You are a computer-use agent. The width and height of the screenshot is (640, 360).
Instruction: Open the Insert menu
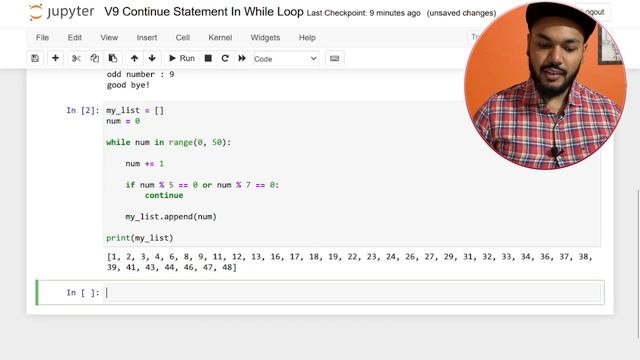point(147,38)
